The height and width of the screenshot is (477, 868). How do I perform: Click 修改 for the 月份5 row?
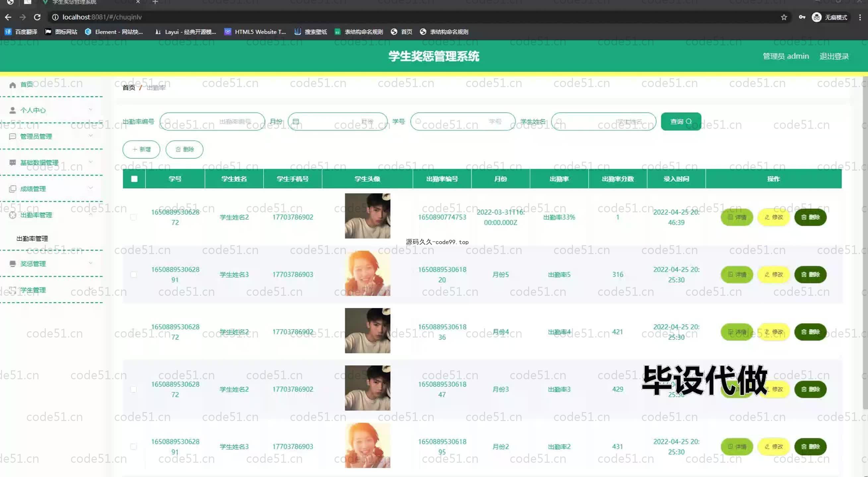tap(773, 275)
